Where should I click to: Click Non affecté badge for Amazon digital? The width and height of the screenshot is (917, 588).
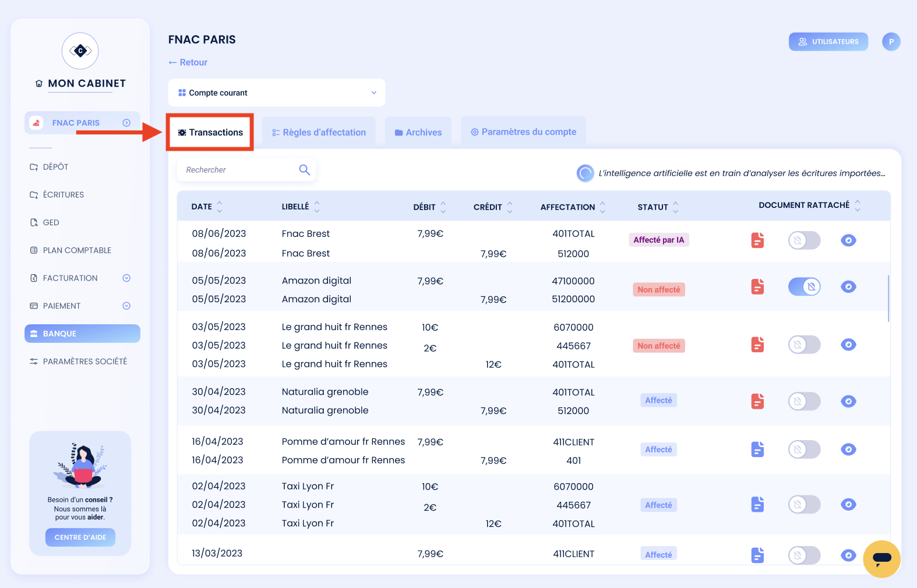pyautogui.click(x=659, y=289)
